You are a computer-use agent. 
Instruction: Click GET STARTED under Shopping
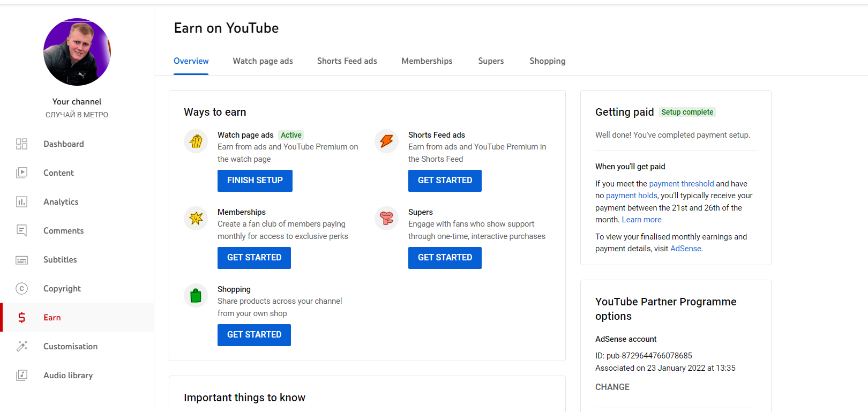254,335
